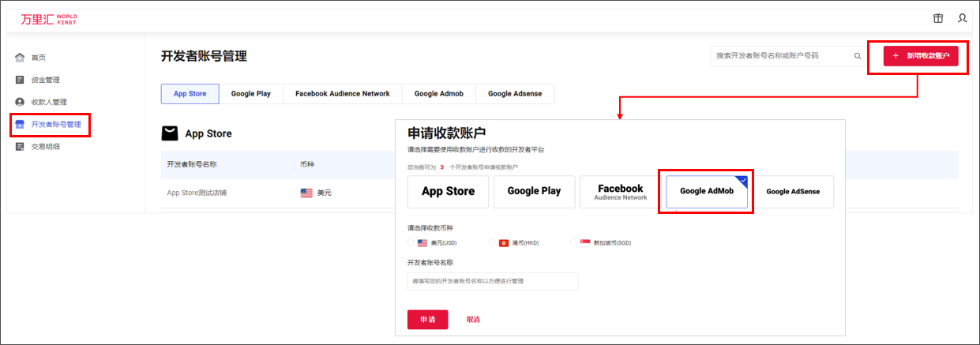This screenshot has width=980, height=345.
Task: Switch to the Google Admob tab
Action: [x=439, y=93]
